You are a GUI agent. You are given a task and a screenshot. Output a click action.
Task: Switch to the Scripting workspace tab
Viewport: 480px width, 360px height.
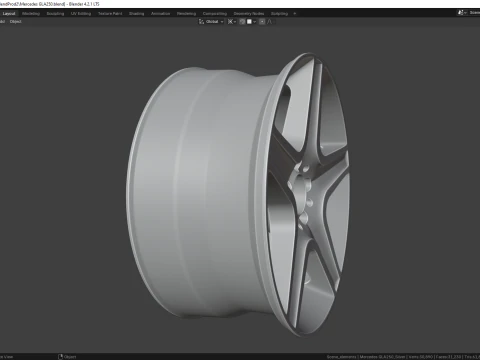pos(279,14)
